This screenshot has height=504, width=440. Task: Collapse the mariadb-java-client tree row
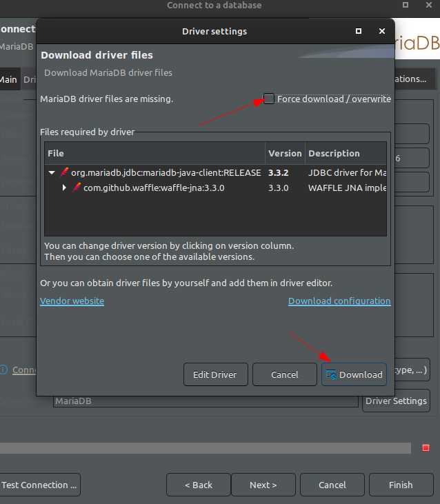(x=52, y=172)
